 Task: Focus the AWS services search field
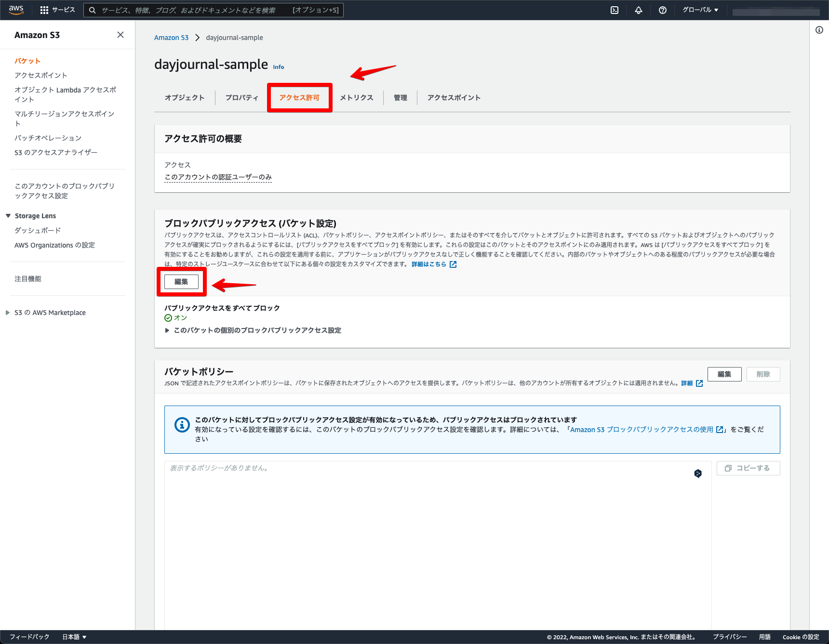pos(214,10)
